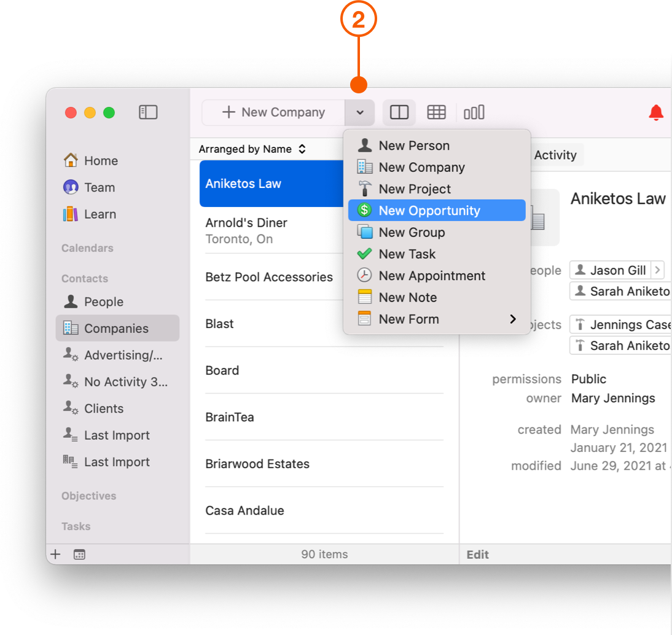The height and width of the screenshot is (635, 672).
Task: Open the Last Import companies group
Action: pos(117,462)
